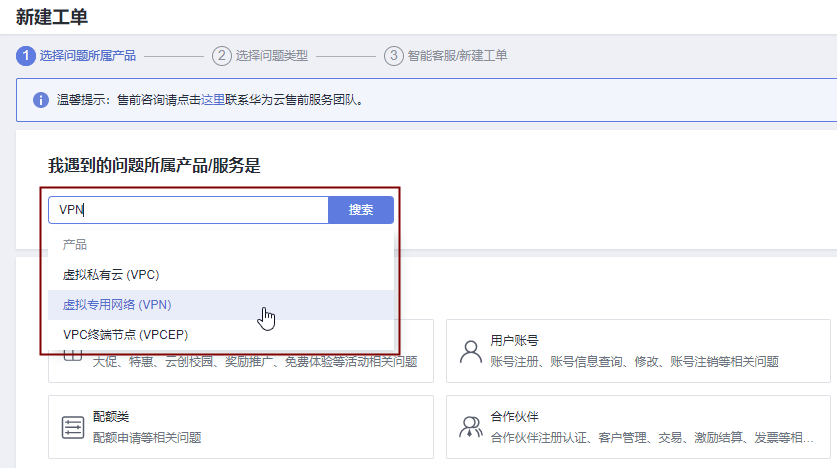Click the 搜索 search button

point(361,210)
